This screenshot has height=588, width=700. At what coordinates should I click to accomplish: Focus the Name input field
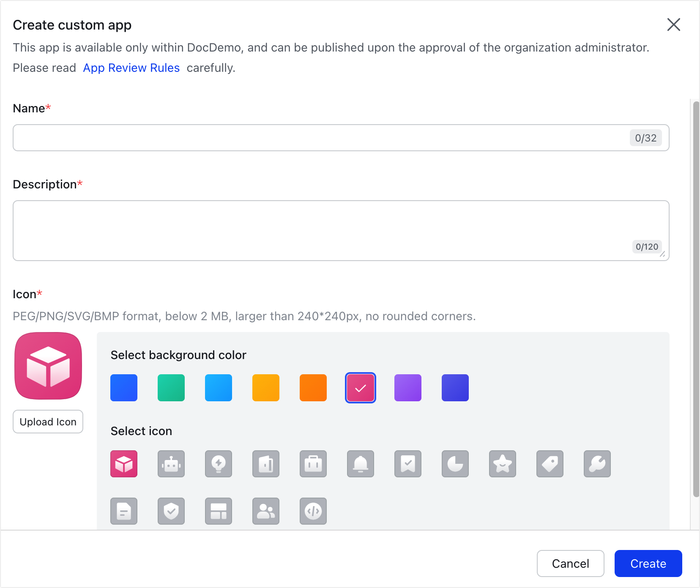[x=321, y=138]
